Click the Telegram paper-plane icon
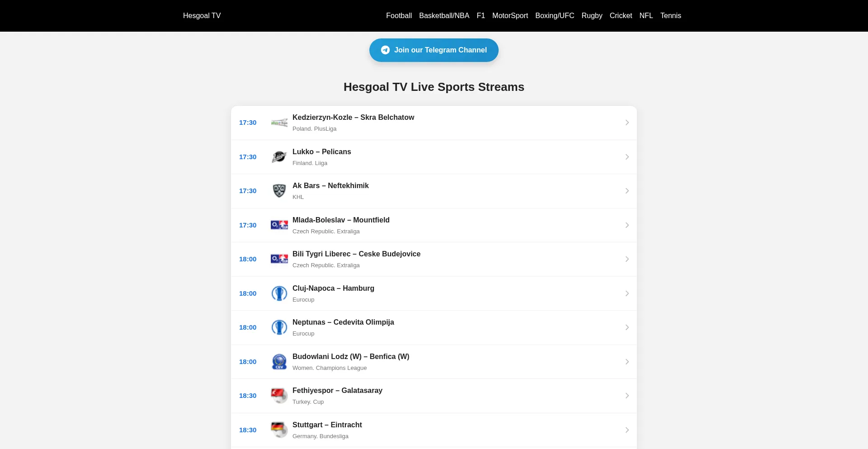 385,50
